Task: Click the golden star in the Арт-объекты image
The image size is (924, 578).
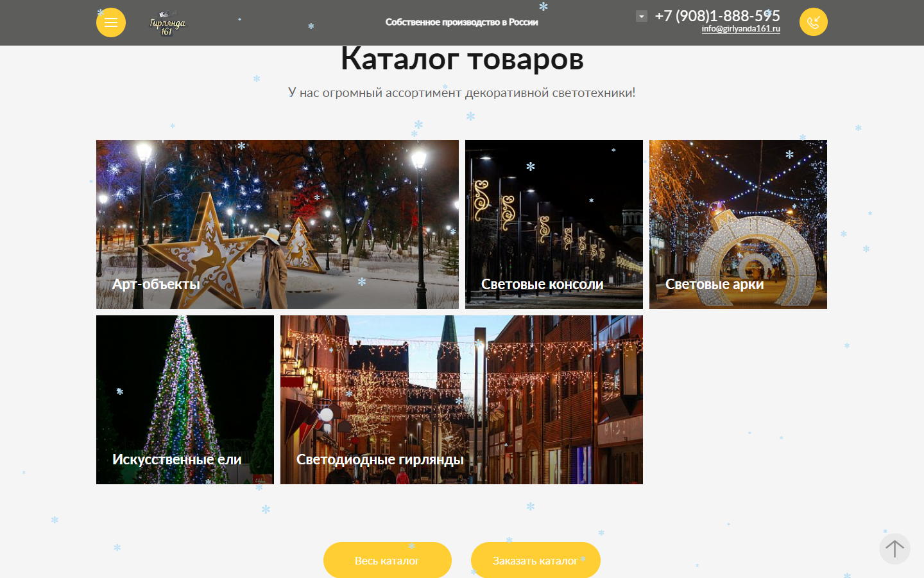Action: [205, 247]
